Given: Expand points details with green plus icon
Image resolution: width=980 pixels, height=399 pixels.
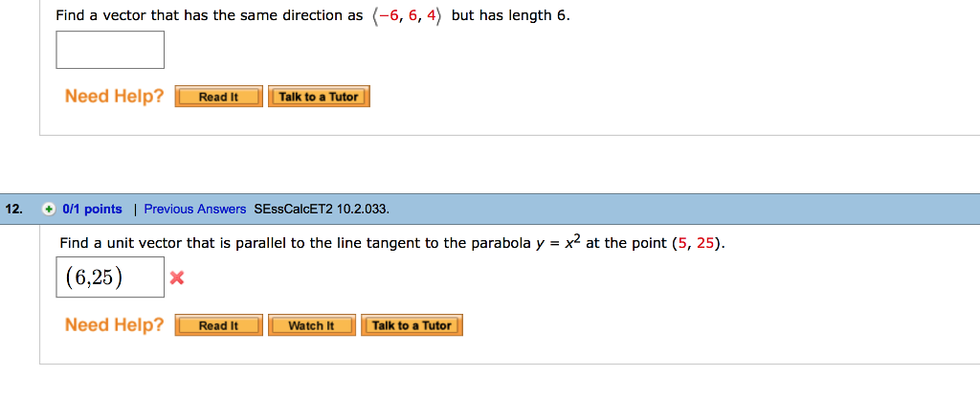Looking at the screenshot, I should (x=49, y=209).
